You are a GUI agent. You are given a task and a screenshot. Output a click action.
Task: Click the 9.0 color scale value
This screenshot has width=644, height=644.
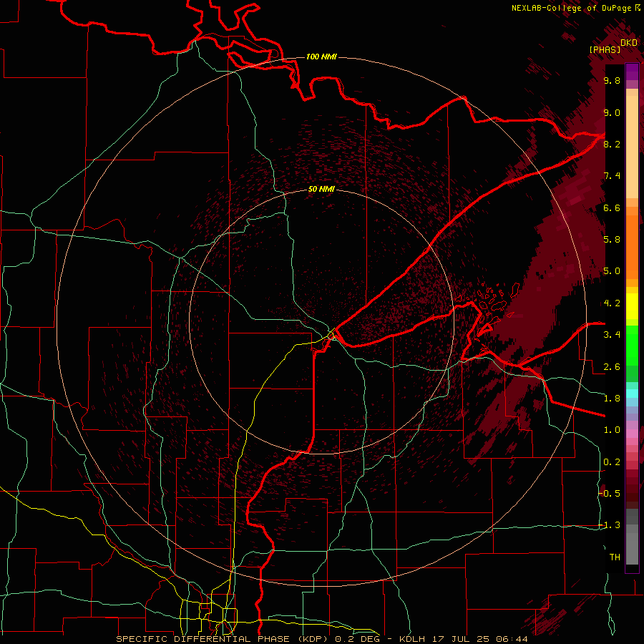click(612, 112)
